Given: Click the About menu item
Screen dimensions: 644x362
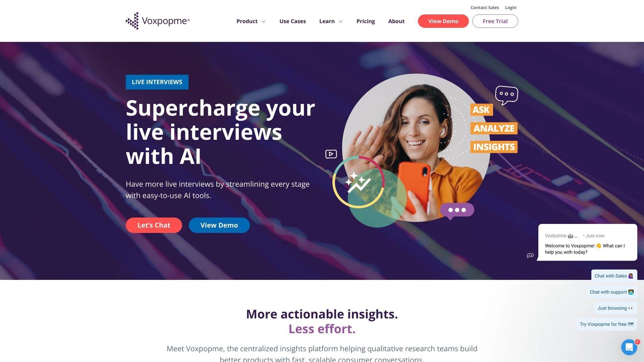Looking at the screenshot, I should [396, 21].
